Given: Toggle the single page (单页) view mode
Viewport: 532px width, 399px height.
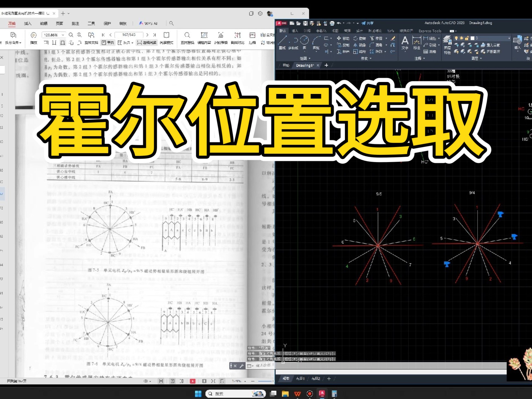Looking at the screenshot, I should pos(108,43).
